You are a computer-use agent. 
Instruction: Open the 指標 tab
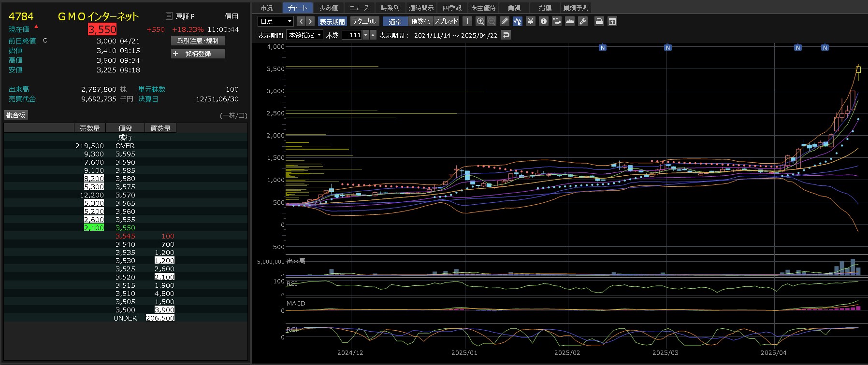click(x=545, y=8)
